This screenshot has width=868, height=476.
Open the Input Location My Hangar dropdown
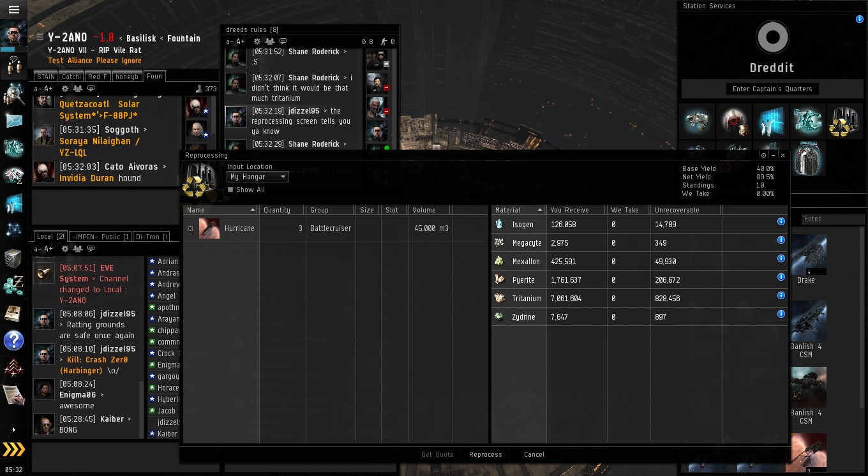(258, 177)
